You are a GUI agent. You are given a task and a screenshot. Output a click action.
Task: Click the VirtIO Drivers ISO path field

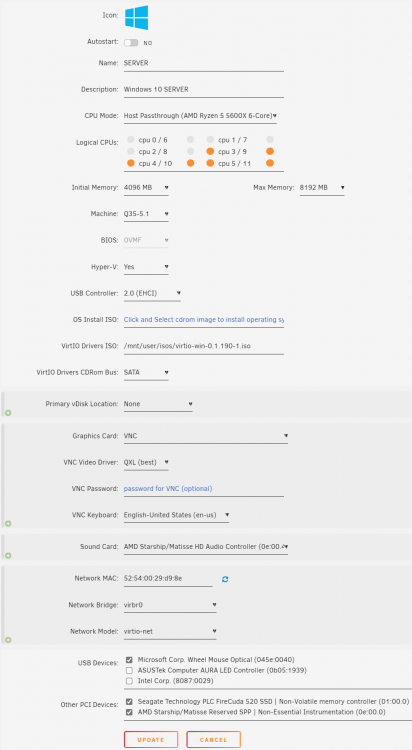[203, 346]
